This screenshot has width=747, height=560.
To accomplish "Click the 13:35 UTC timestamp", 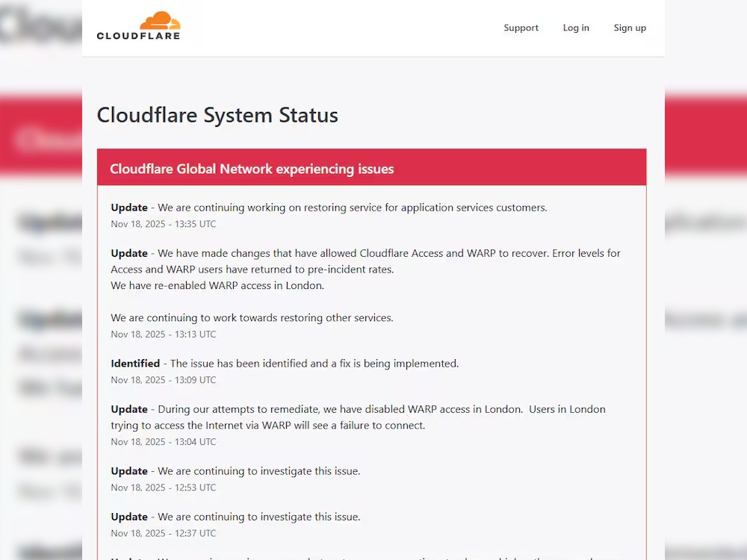I will [x=163, y=224].
